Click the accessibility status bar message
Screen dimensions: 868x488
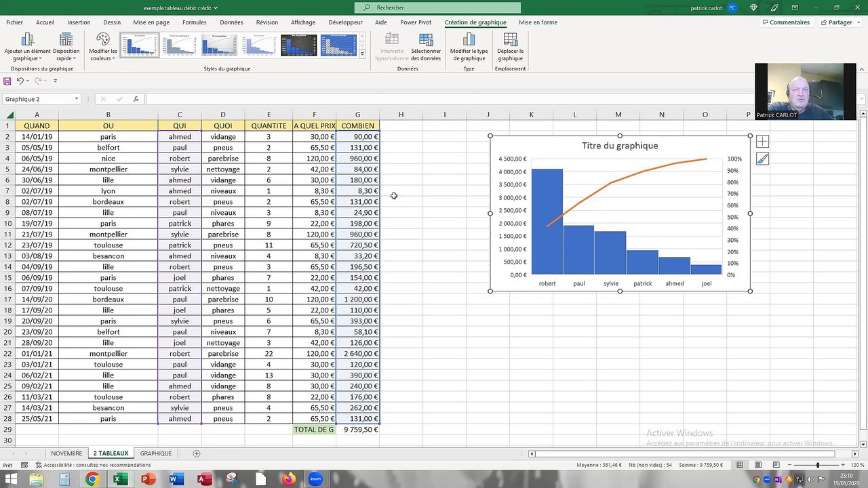[93, 465]
